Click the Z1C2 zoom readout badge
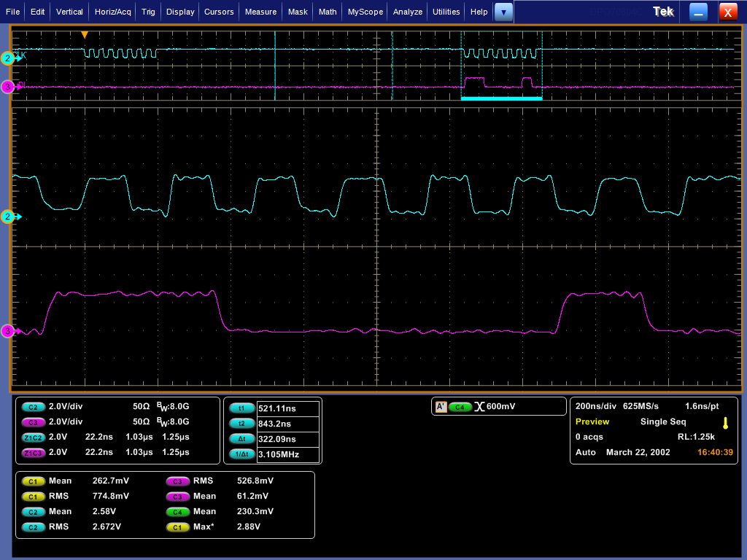Viewport: 747px width, 560px height. pyautogui.click(x=34, y=438)
